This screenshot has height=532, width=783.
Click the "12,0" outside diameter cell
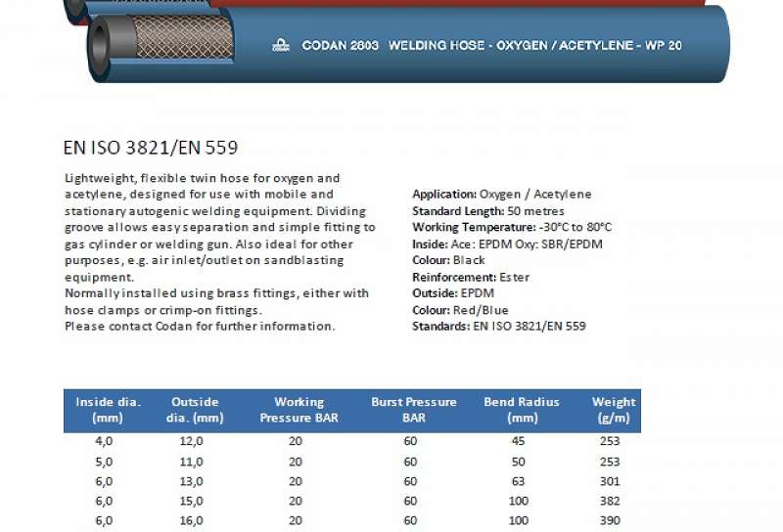click(x=191, y=441)
